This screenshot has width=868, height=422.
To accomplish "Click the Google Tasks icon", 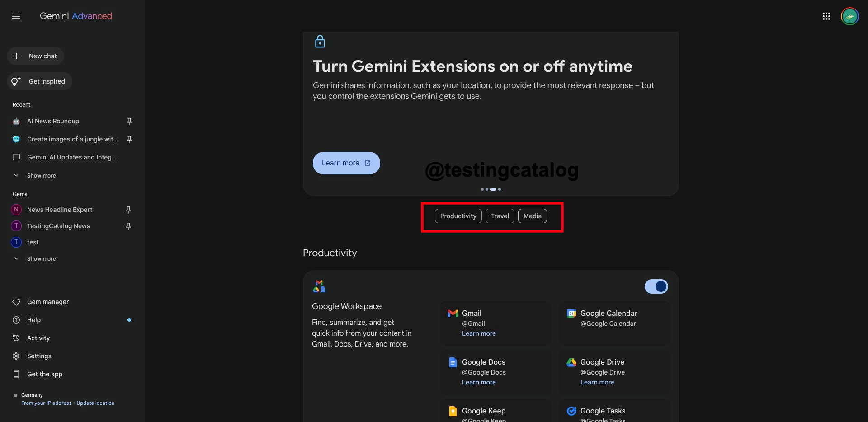I will click(x=571, y=411).
